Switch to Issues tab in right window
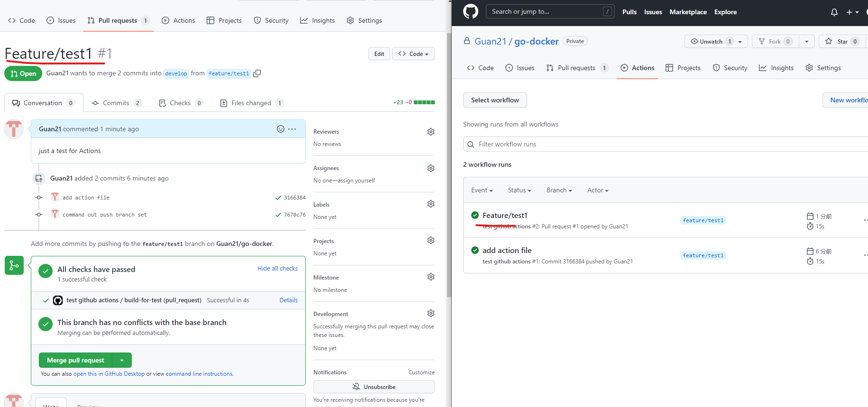Screen dimensions: 868x407 520,68
